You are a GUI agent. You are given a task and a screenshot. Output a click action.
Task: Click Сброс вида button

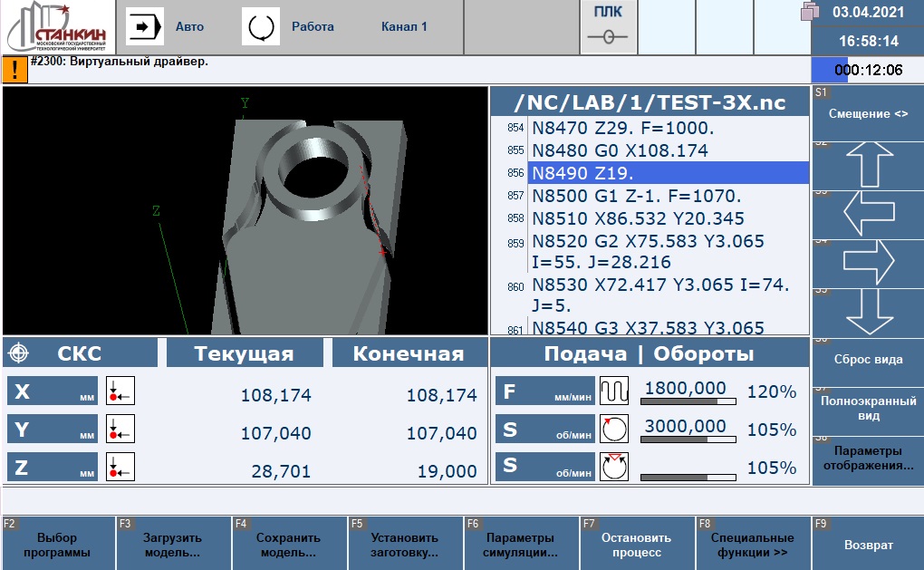[868, 360]
